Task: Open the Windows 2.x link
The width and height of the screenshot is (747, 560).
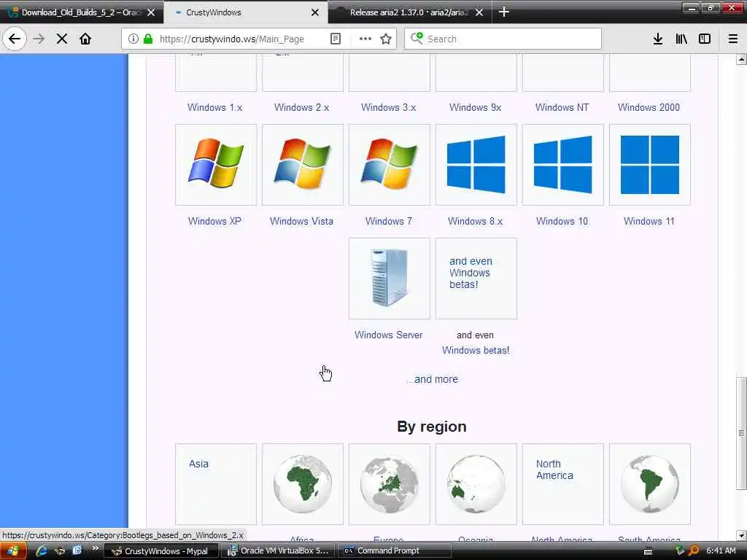Action: coord(301,107)
